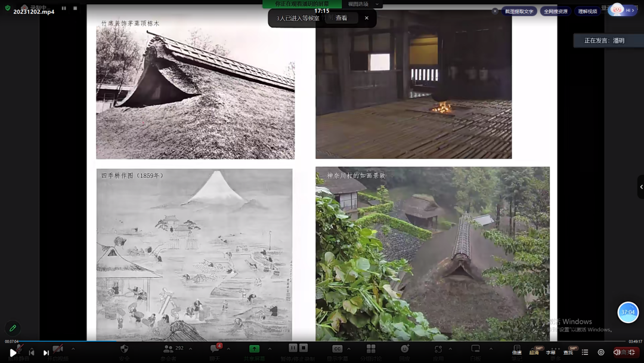The image size is (644, 363).
Task: Open the 超清 video quality menu
Action: click(534, 352)
